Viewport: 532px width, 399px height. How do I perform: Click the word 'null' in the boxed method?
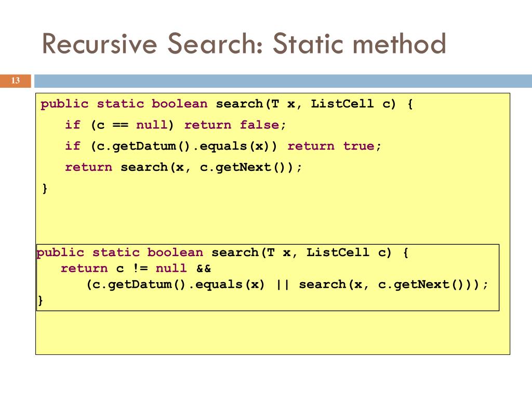tap(171, 269)
